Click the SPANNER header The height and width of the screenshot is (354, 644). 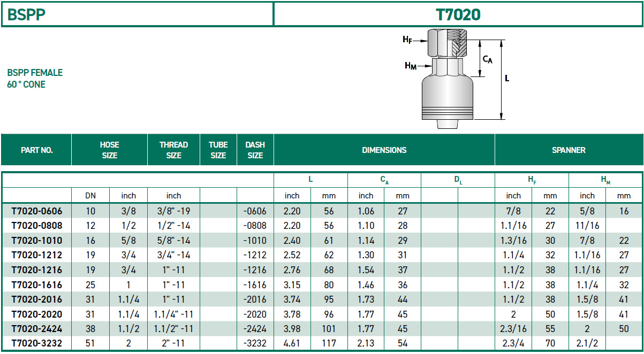click(569, 150)
